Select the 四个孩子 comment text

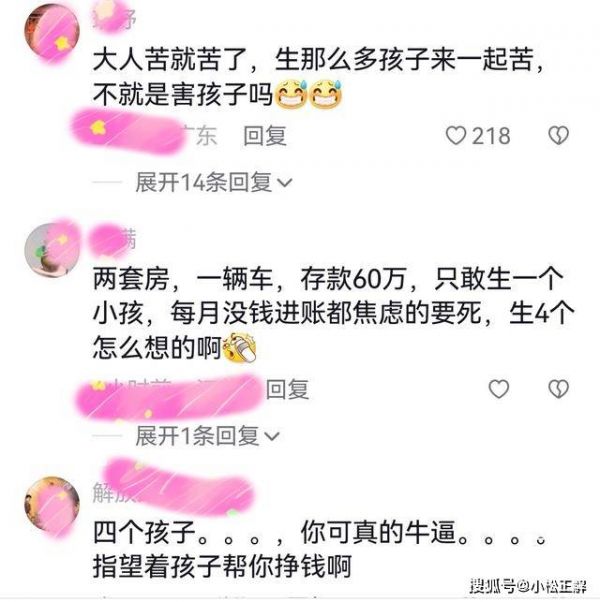click(x=319, y=550)
